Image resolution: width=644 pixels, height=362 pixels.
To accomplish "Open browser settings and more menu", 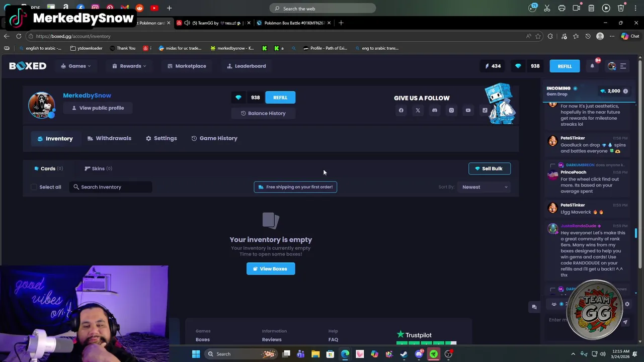I will coord(612,36).
